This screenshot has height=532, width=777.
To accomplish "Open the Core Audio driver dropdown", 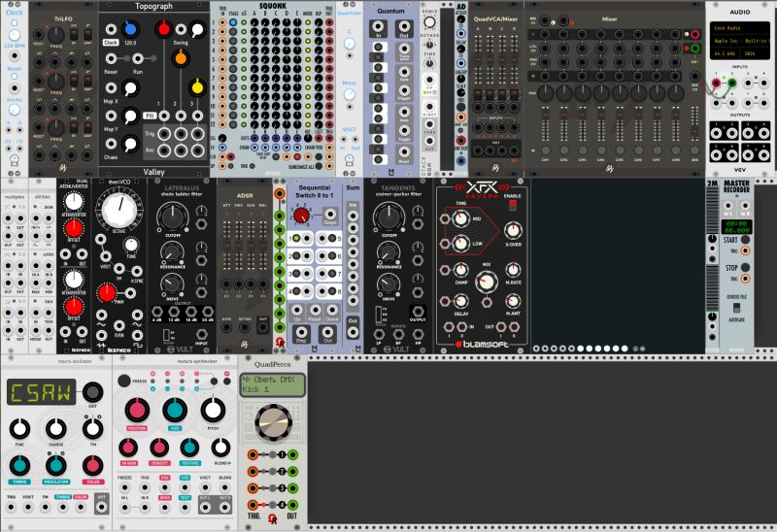I will tap(739, 28).
